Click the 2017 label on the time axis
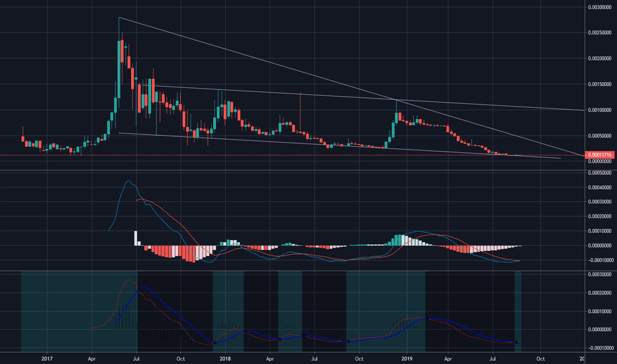Screen dimensions: 617x364 [47, 359]
